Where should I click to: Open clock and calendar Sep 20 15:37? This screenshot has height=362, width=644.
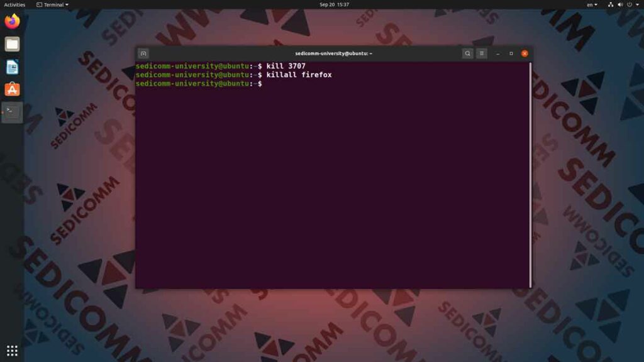tap(335, 4)
